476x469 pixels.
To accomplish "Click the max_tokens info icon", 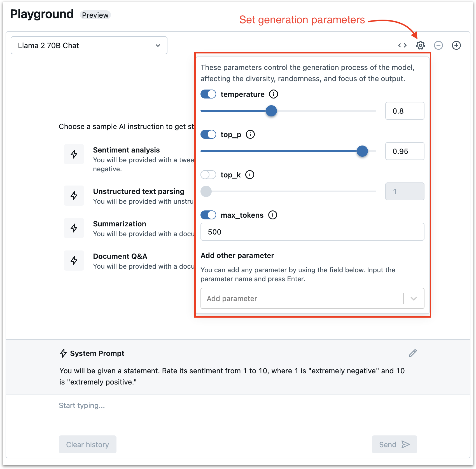I will pos(272,215).
